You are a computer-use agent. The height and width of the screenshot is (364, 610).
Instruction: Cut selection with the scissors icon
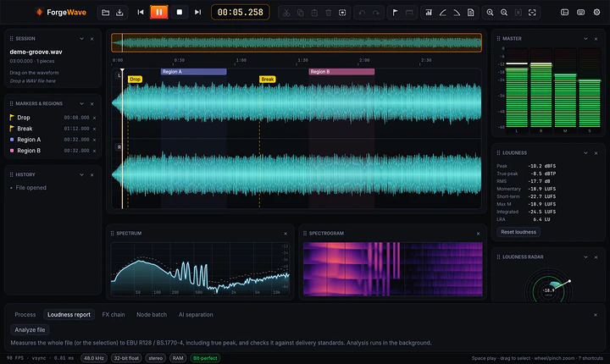tap(286, 13)
